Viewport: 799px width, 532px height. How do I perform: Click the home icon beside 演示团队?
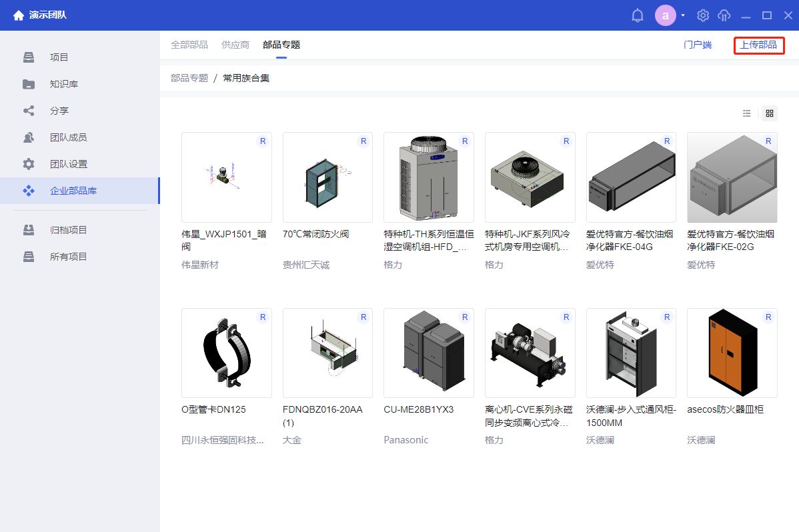tap(19, 15)
